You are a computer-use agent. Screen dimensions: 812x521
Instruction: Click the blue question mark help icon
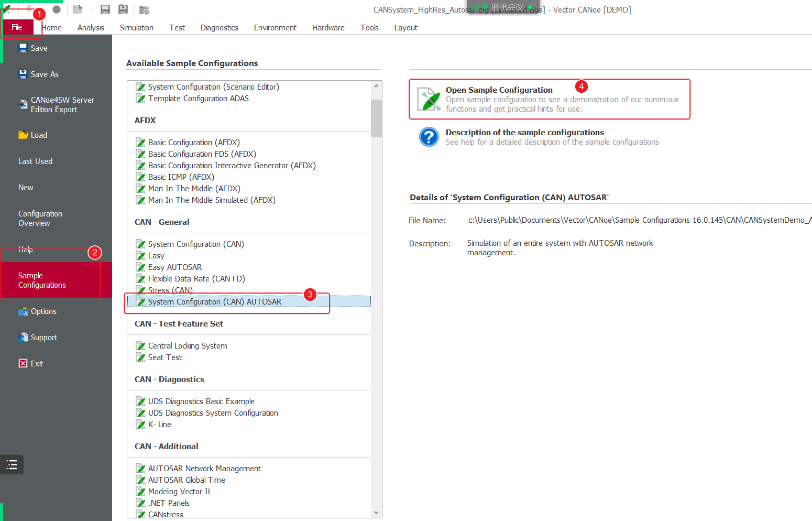(x=429, y=137)
